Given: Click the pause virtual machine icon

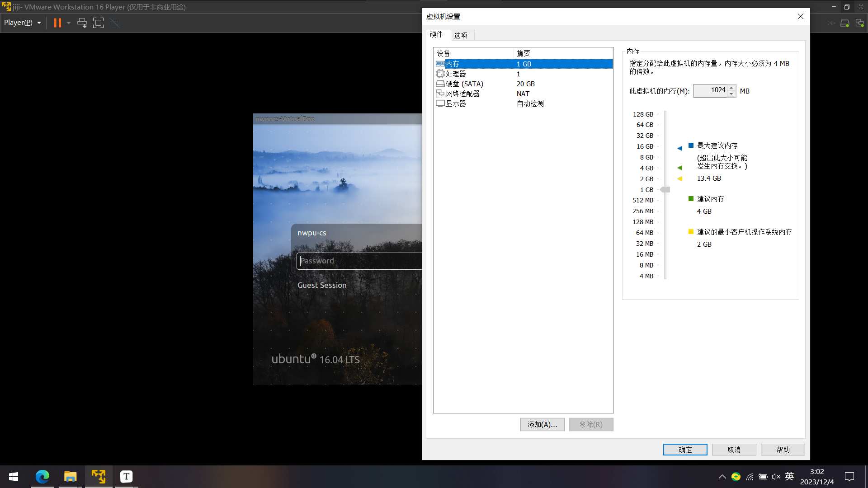Looking at the screenshot, I should [x=57, y=23].
